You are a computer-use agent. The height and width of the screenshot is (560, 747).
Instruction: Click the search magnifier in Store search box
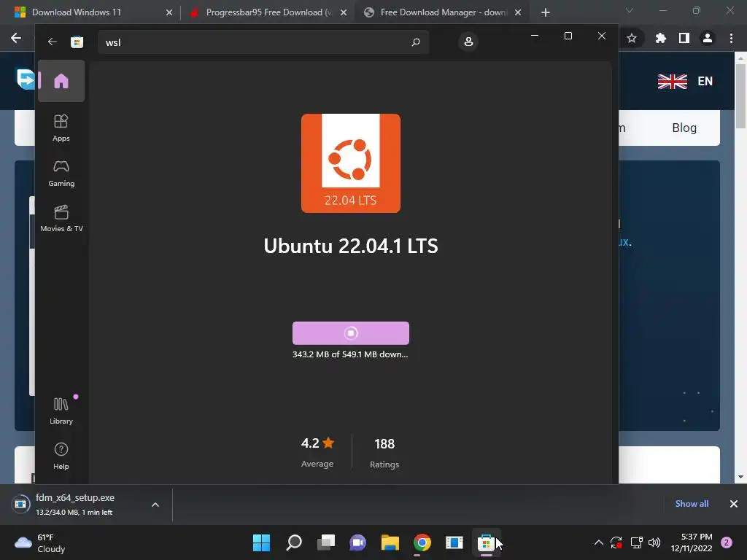pos(415,42)
